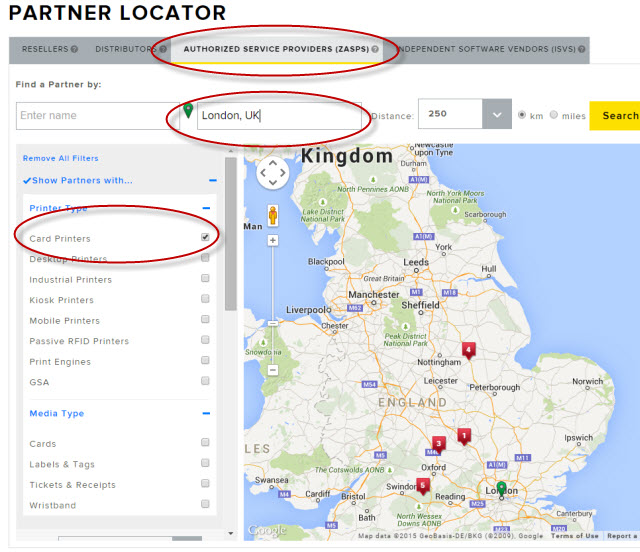Zoom in with the map plus button
This screenshot has height=552, width=640.
273,240
